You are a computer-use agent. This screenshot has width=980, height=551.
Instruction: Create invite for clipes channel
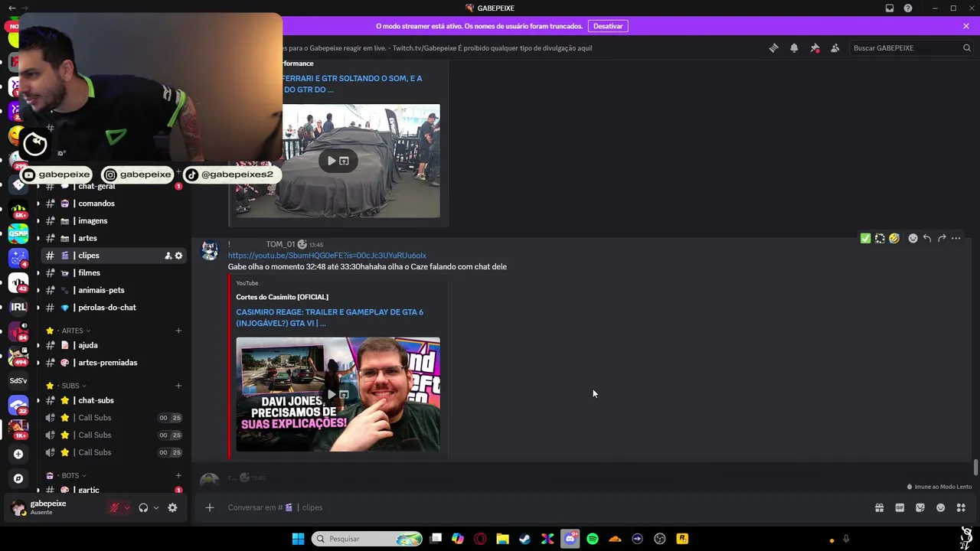168,256
